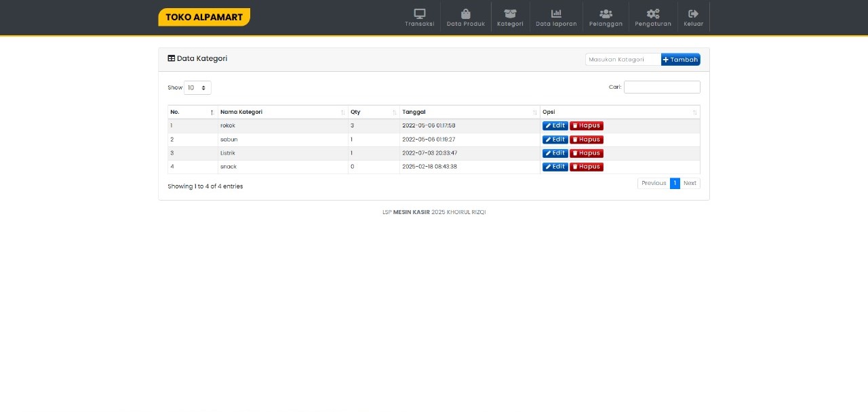
Task: Open the Kategori box icon
Action: [510, 14]
